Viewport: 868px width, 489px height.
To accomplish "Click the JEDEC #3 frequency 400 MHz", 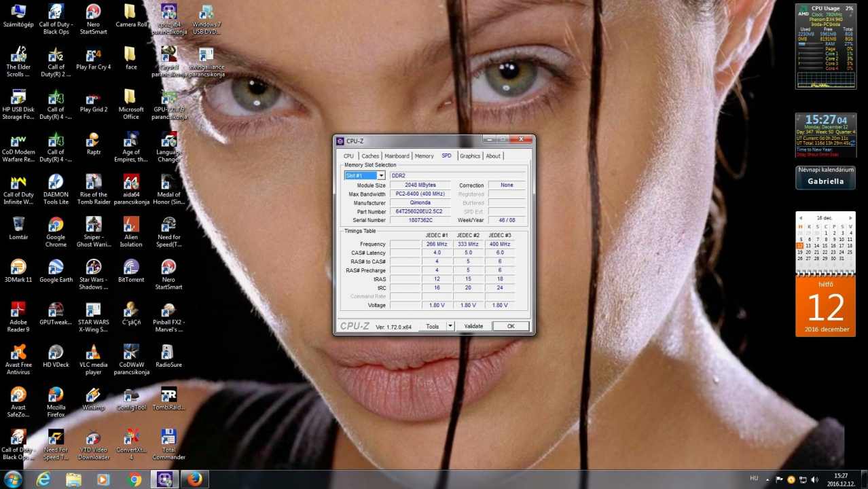I will coord(500,244).
